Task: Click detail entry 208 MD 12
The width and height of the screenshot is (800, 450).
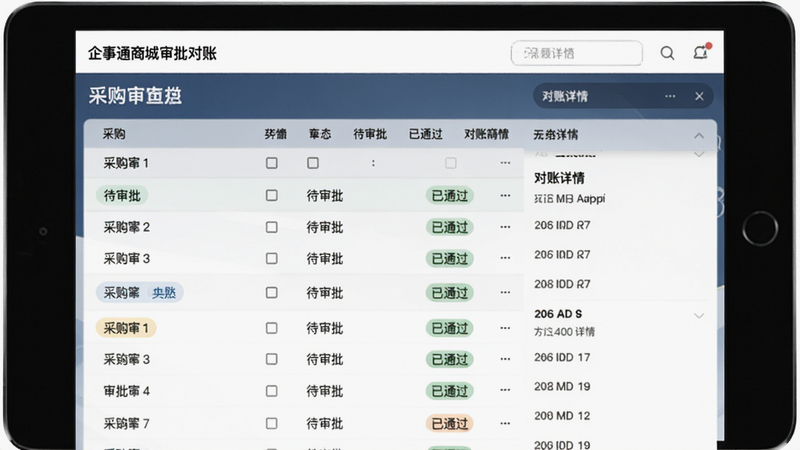Action: point(562,416)
